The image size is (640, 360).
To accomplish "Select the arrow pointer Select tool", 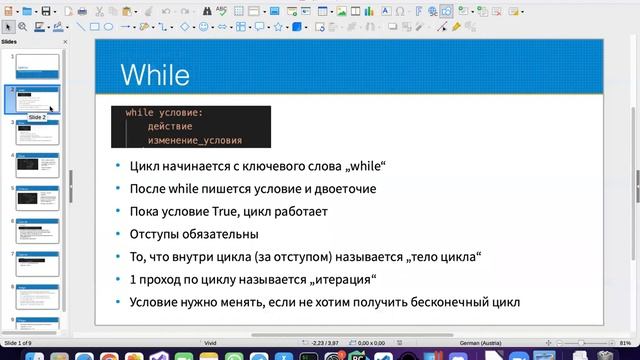I will [x=8, y=27].
